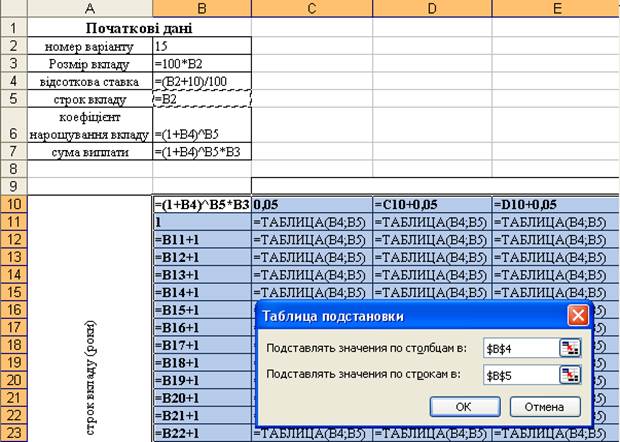The width and height of the screenshot is (620, 442).
Task: Click the column substitution field containing $B$4
Action: coord(518,347)
